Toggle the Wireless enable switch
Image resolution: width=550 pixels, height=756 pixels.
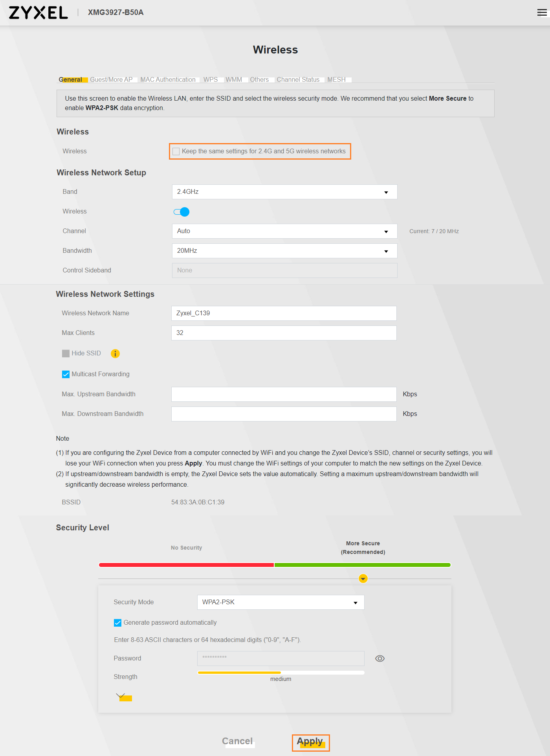click(x=181, y=212)
